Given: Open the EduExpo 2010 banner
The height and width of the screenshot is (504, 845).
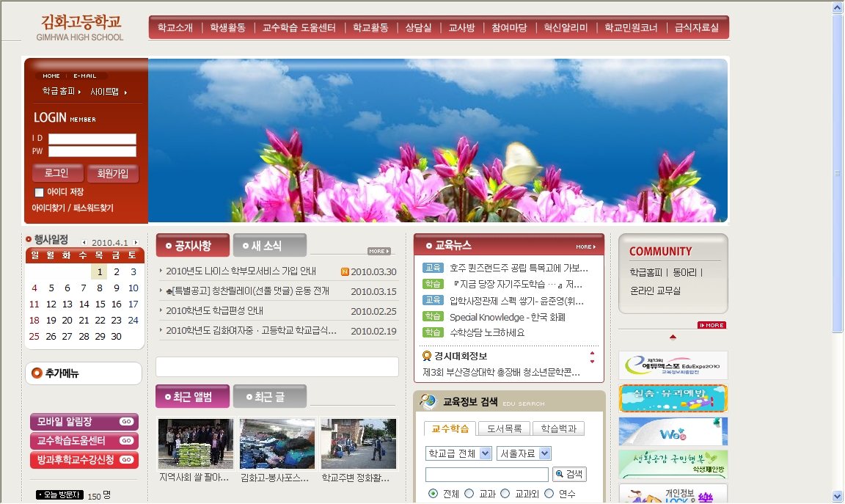Looking at the screenshot, I should (x=673, y=365).
